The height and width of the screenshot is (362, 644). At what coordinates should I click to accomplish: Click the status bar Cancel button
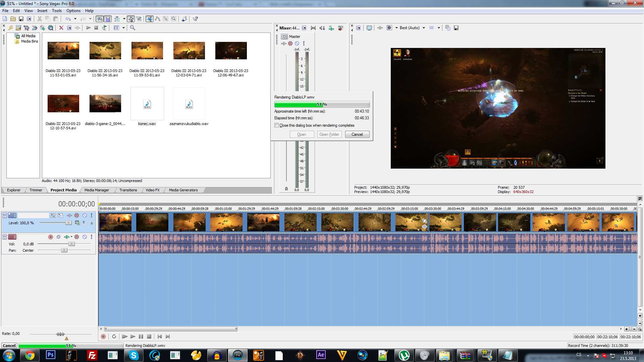point(9,346)
